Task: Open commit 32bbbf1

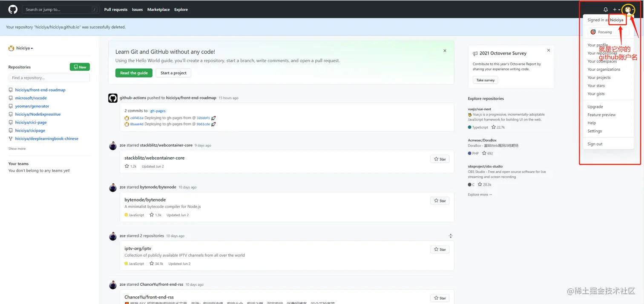Action: click(203, 118)
